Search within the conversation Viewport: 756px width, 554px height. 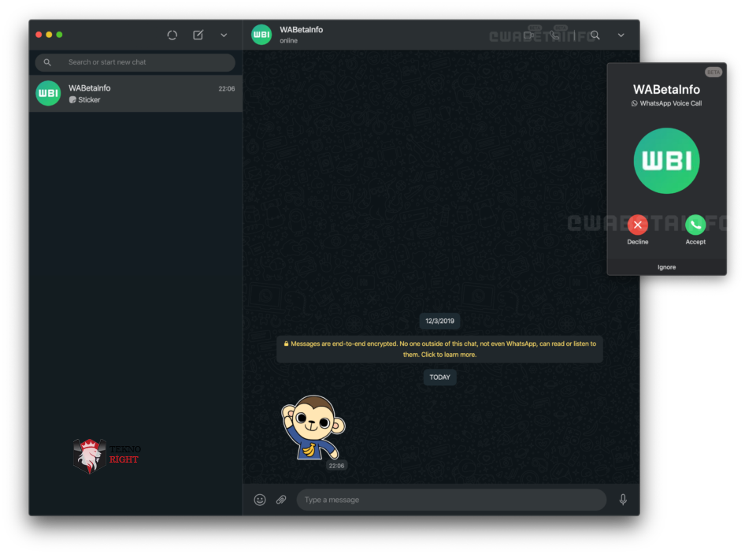tap(595, 35)
